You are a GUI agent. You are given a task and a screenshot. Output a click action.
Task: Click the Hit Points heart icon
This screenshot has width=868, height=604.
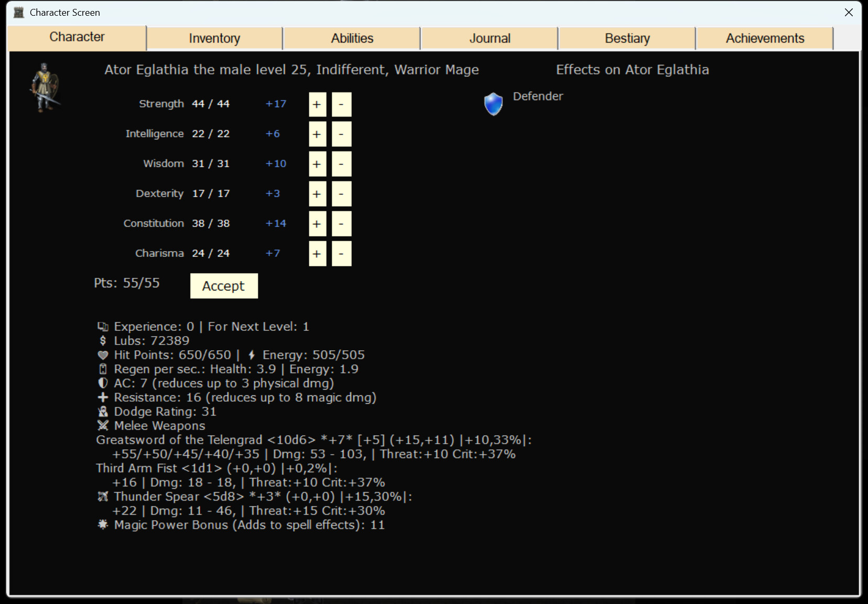(103, 355)
